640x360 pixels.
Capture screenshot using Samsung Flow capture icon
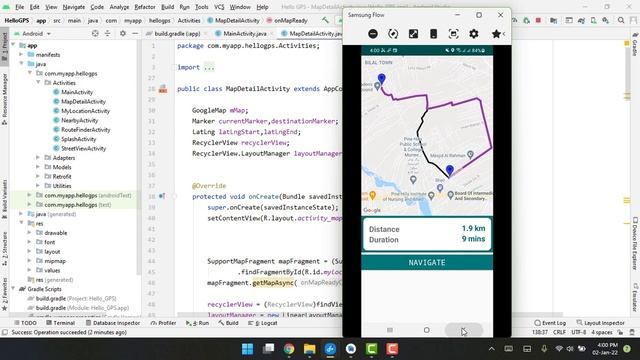453,34
